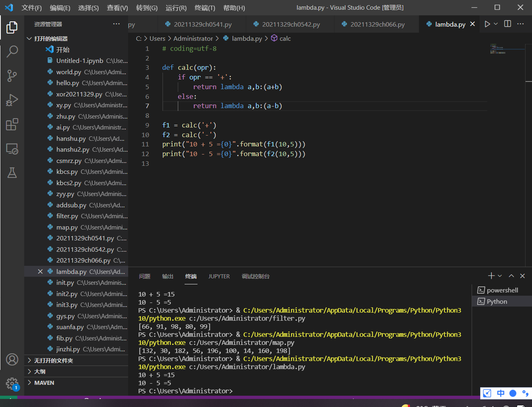Open the Run and Debug view

12,100
